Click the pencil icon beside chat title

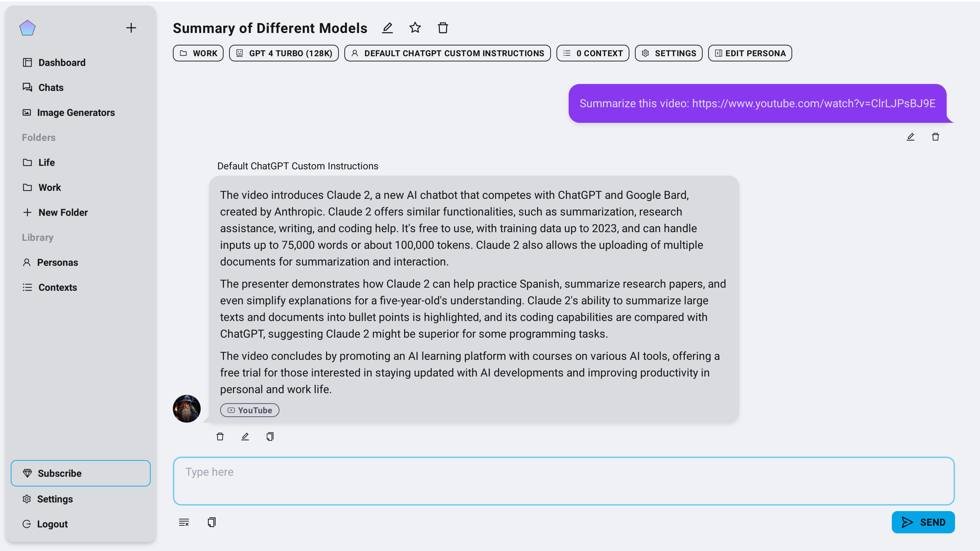[x=387, y=28]
